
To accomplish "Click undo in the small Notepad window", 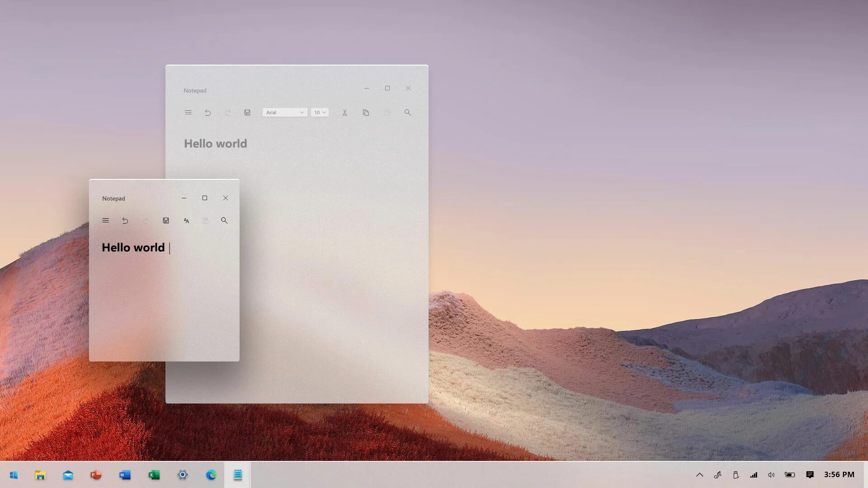I will [125, 221].
